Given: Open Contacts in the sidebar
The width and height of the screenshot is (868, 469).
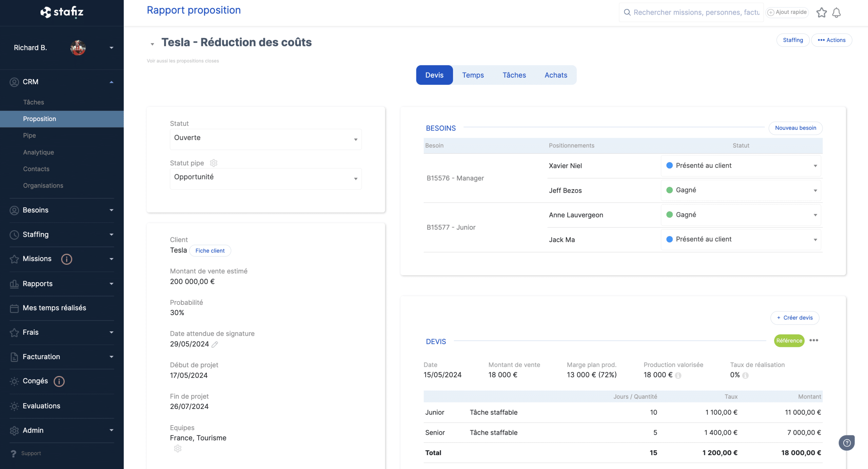Looking at the screenshot, I should (x=36, y=169).
